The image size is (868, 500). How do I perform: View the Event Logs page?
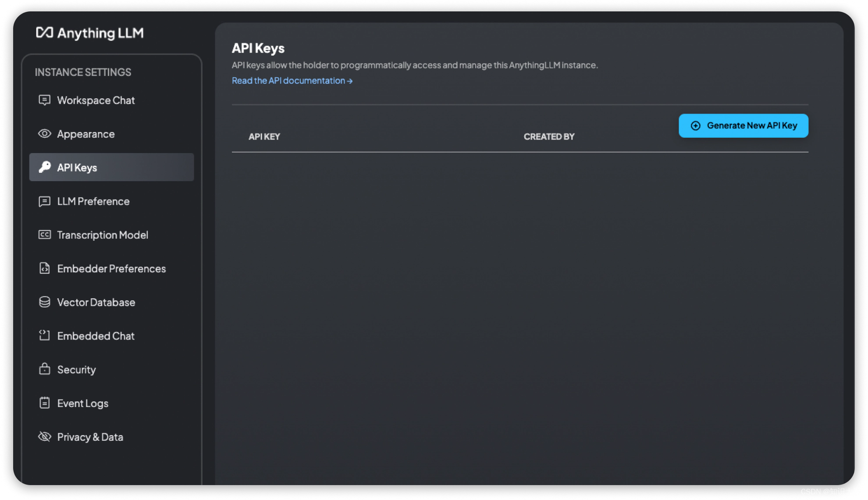point(111,403)
